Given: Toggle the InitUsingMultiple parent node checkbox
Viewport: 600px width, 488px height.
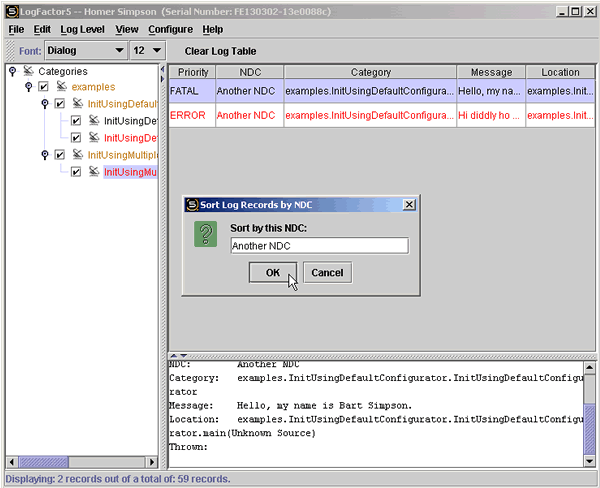Looking at the screenshot, I should coord(60,155).
